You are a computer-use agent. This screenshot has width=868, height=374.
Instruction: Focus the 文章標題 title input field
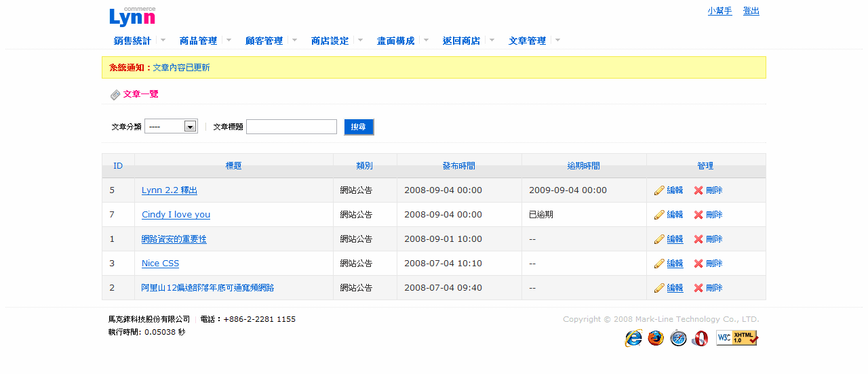pyautogui.click(x=291, y=127)
